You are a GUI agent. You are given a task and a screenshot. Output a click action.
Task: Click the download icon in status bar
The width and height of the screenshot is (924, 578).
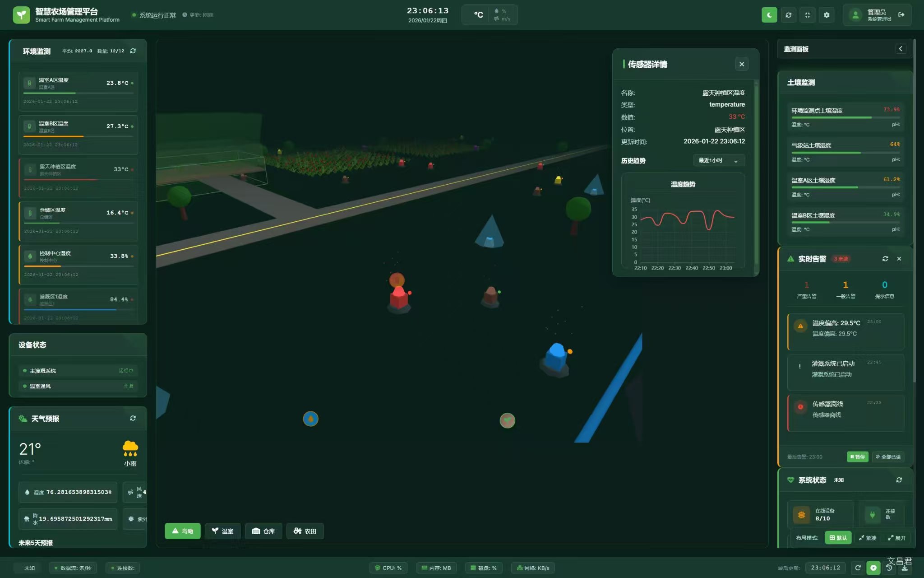pyautogui.click(x=904, y=568)
